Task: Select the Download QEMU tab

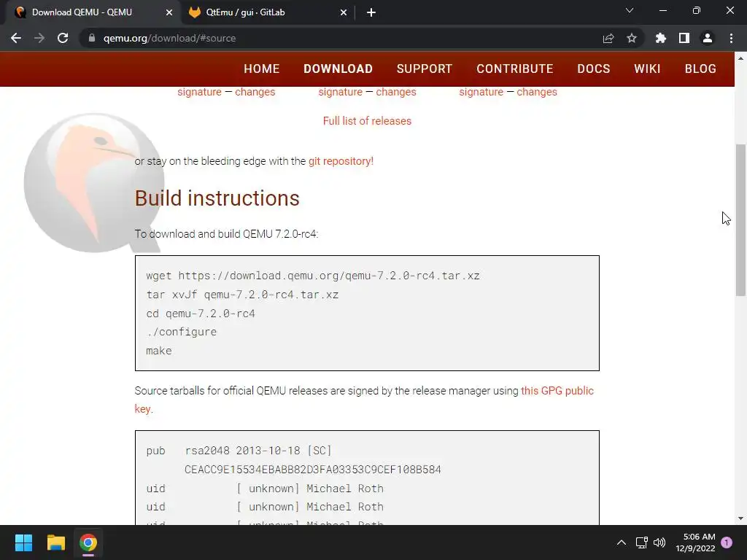Action: (93, 12)
